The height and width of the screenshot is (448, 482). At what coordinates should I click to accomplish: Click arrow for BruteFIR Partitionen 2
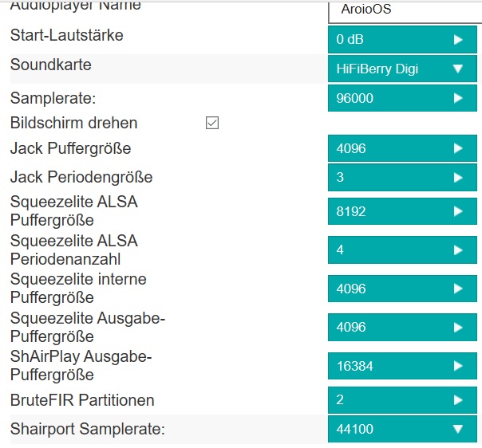[458, 399]
